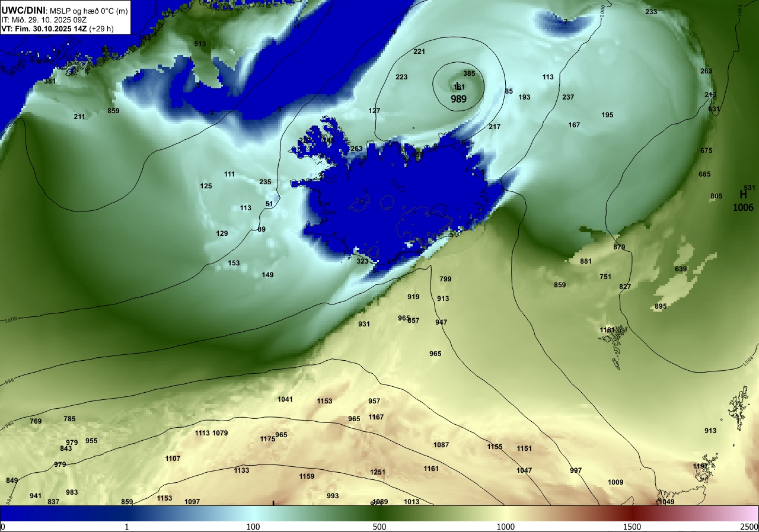
Task: Click the value 895
Action: 661,306
